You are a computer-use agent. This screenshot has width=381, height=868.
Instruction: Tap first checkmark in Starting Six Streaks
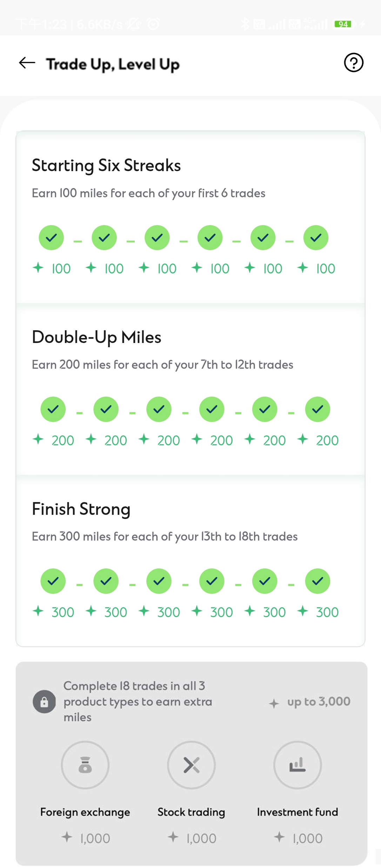51,238
